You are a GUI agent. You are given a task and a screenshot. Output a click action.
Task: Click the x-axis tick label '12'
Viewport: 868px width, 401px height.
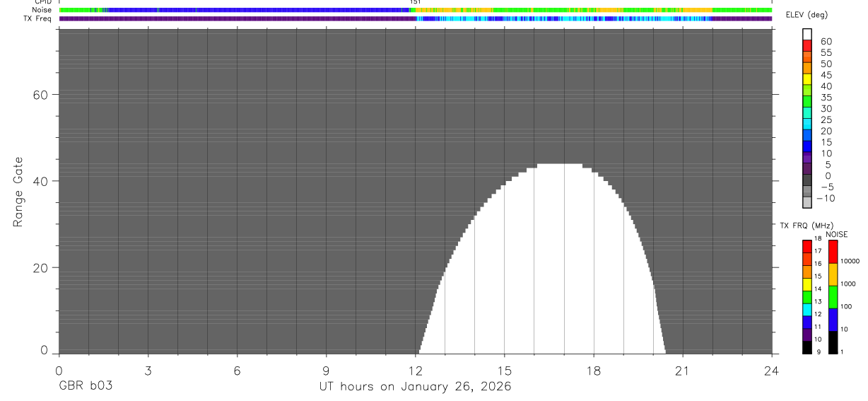415,370
